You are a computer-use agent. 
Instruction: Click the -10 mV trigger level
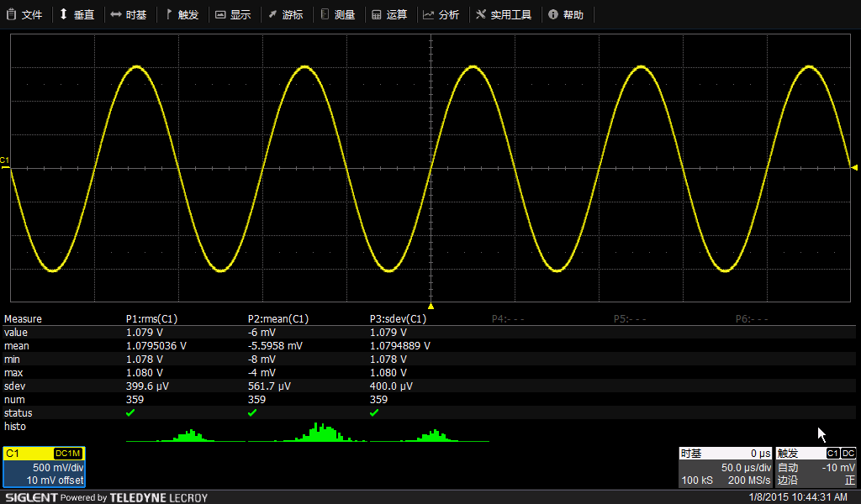pyautogui.click(x=838, y=468)
